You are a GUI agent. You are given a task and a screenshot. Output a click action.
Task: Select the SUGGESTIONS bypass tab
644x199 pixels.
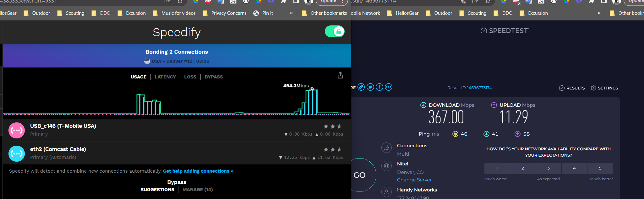tap(157, 190)
